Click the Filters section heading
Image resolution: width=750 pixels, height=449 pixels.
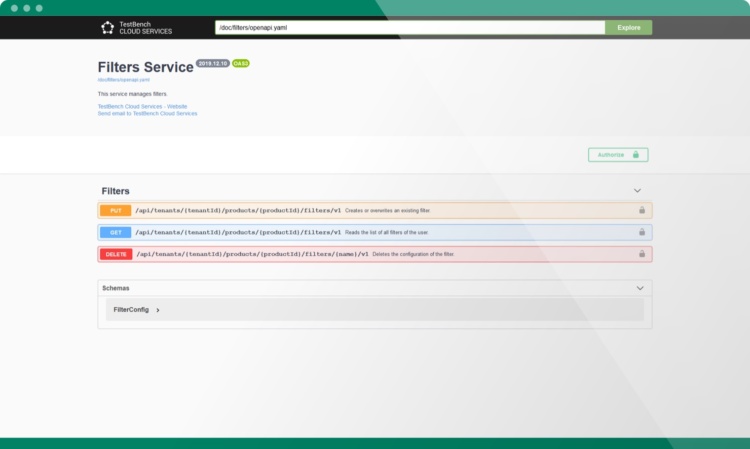[x=115, y=191]
